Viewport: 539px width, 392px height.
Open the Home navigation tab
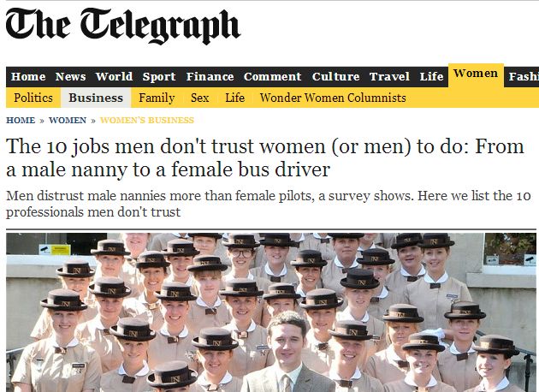tap(28, 77)
